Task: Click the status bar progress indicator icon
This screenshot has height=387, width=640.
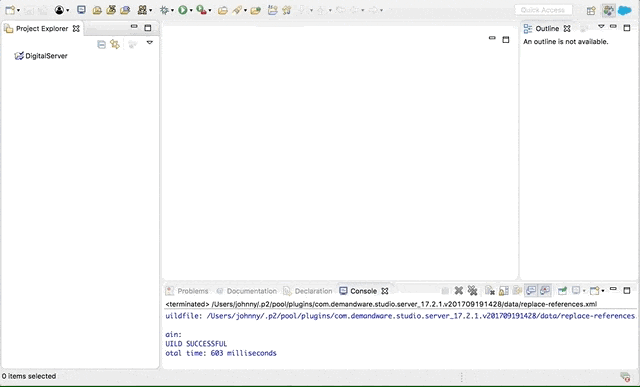Action: pyautogui.click(x=625, y=377)
